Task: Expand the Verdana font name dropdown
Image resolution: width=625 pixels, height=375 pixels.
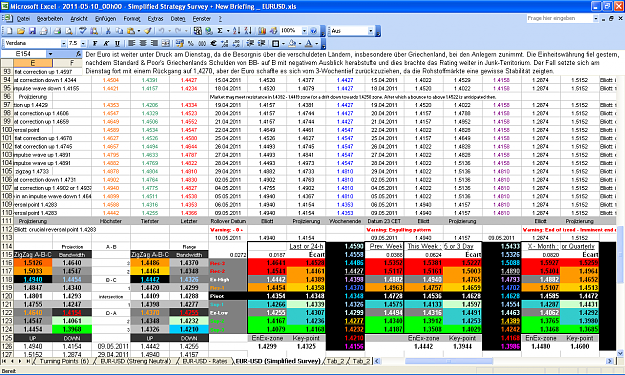Action: click(63, 43)
